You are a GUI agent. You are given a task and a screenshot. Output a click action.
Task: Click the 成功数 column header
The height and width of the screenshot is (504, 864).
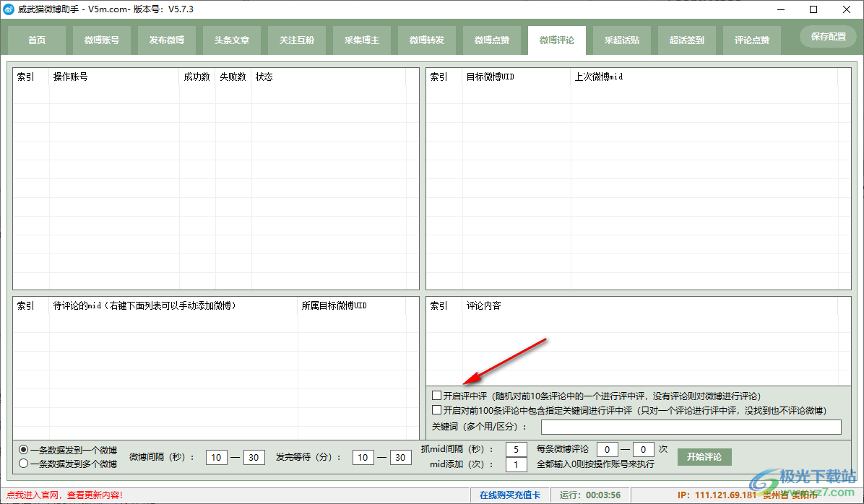pos(197,77)
